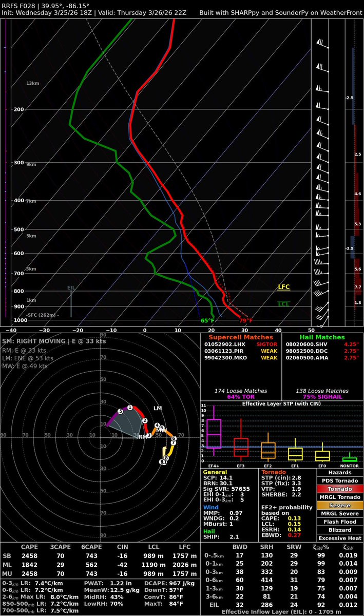This screenshot has height=616, width=364.
Task: Click 'Effective Layer STP (with CIN)' chart title
Action: point(281,403)
